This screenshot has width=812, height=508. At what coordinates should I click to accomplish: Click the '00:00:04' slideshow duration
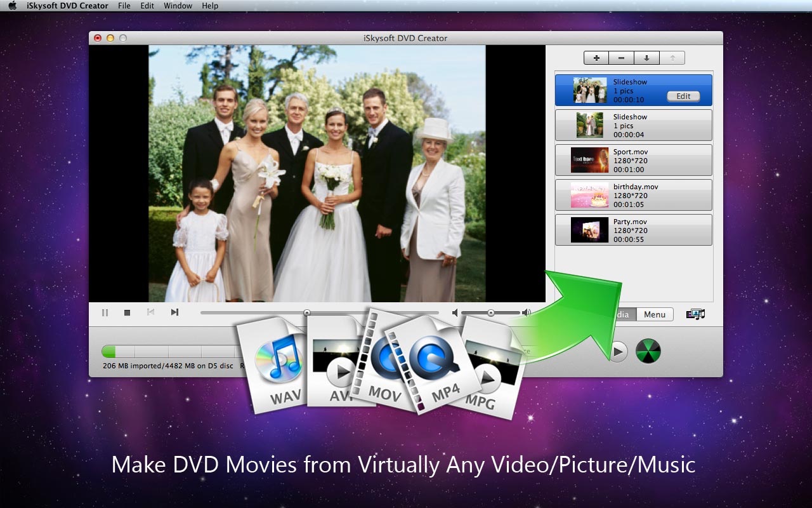pos(629,135)
